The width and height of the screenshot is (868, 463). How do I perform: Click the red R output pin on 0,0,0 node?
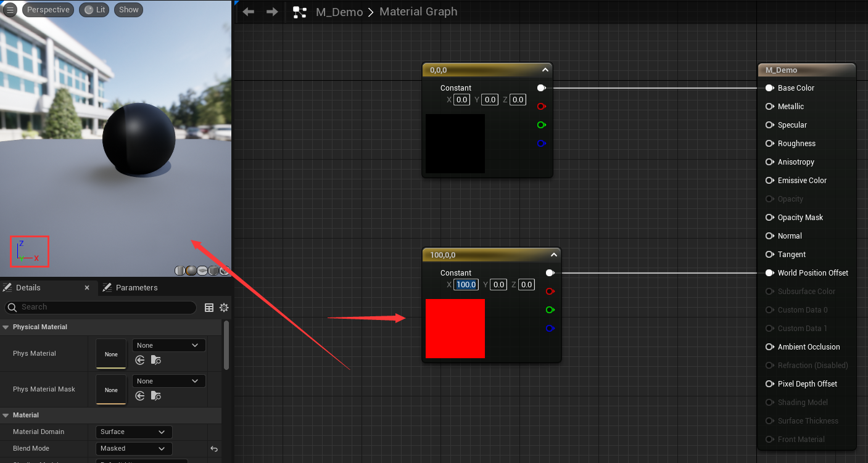point(541,107)
